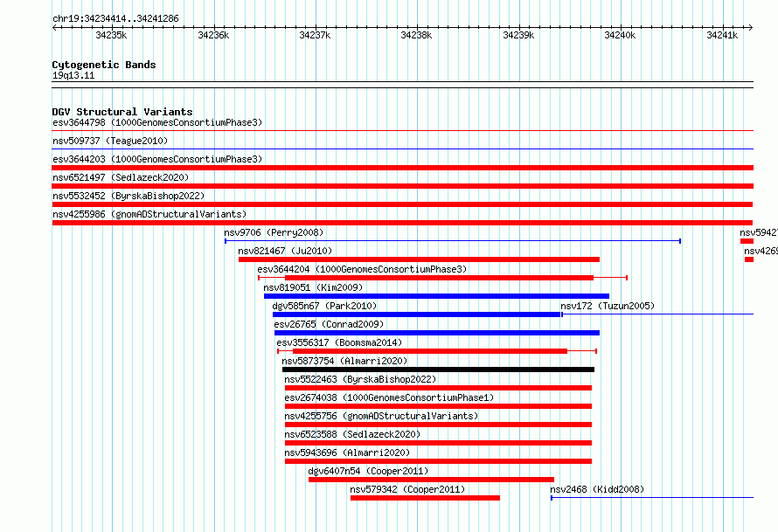778x532 pixels.
Task: Open the dgv6407n54 (Cooper2011) label
Action: [368, 471]
